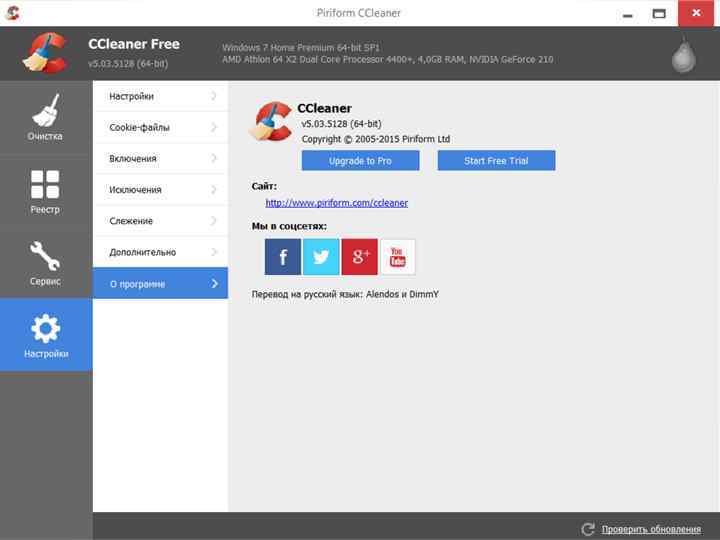
Task: Open the Слежение monitoring page
Action: [x=160, y=221]
